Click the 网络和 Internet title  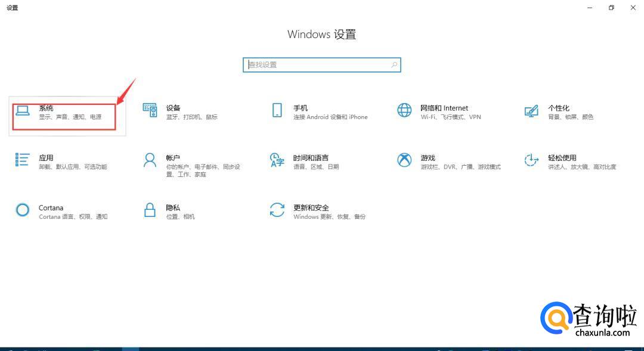(x=444, y=108)
